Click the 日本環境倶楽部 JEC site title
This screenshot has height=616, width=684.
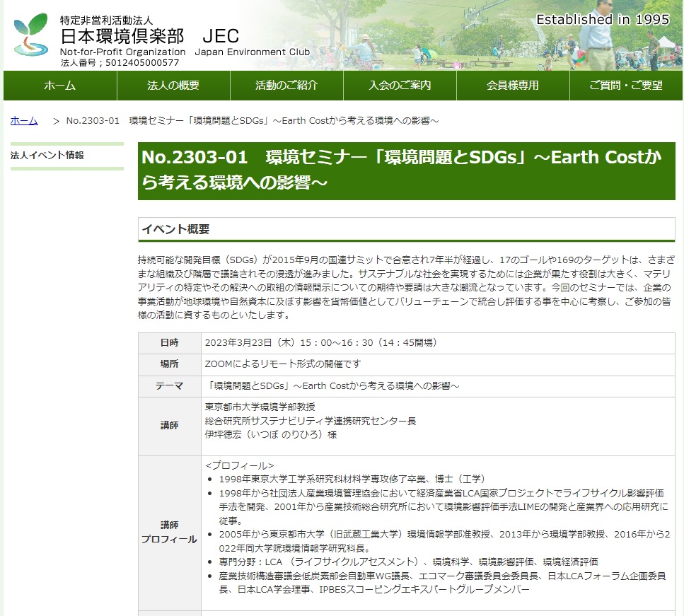click(150, 36)
